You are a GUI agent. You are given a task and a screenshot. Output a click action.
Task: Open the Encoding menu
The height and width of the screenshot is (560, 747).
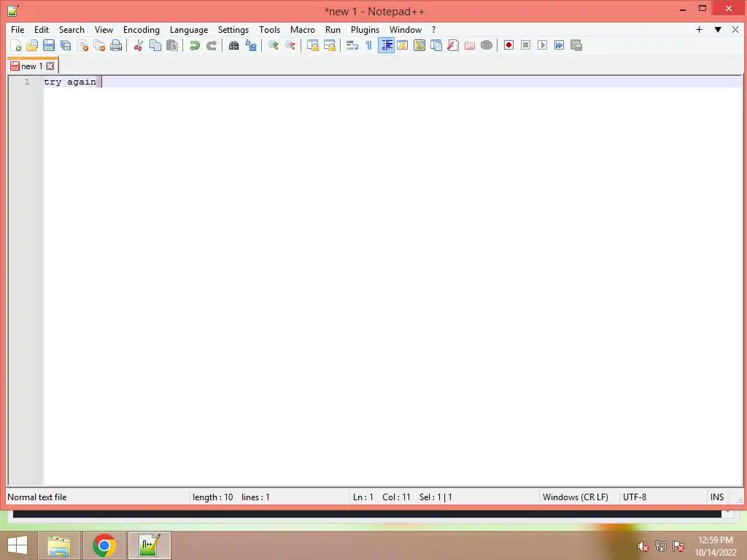point(141,29)
